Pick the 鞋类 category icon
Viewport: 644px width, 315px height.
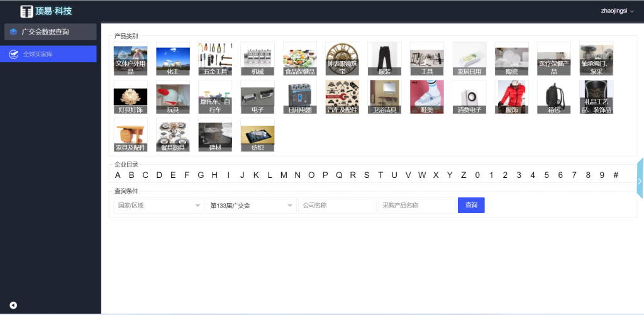[426, 96]
